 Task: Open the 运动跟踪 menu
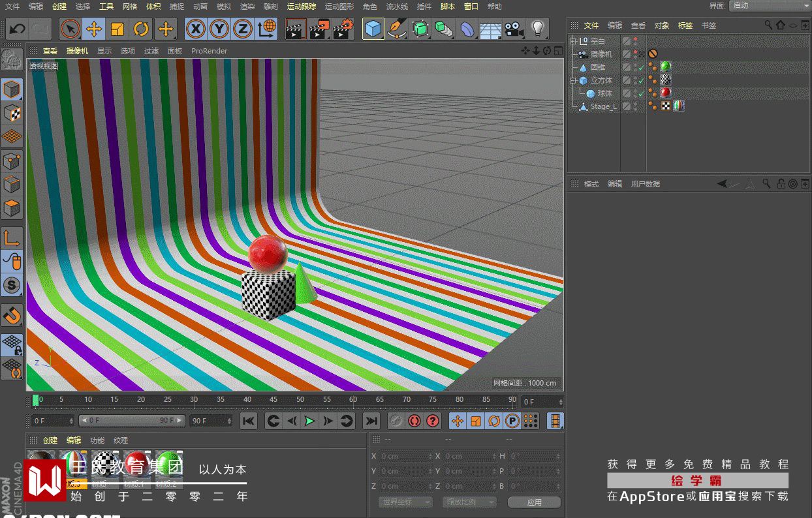point(302,7)
